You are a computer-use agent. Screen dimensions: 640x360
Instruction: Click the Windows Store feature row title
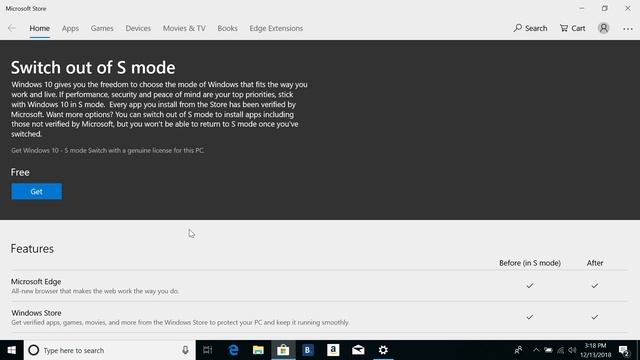[36, 313]
